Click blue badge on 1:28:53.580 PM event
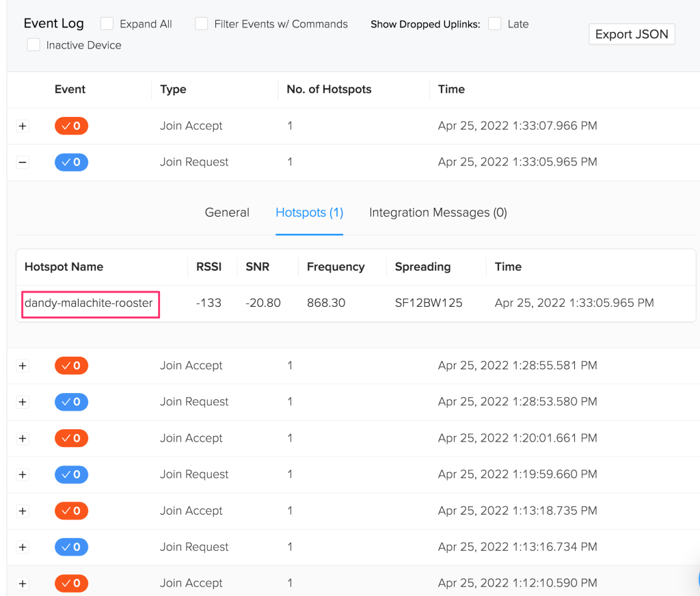The height and width of the screenshot is (596, 700). pos(71,402)
